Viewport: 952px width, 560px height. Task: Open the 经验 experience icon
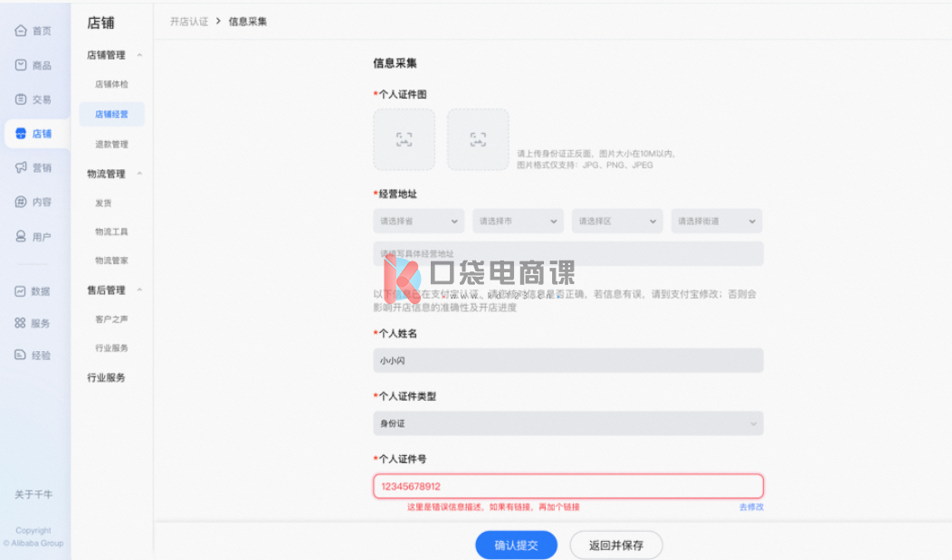pyautogui.click(x=21, y=356)
